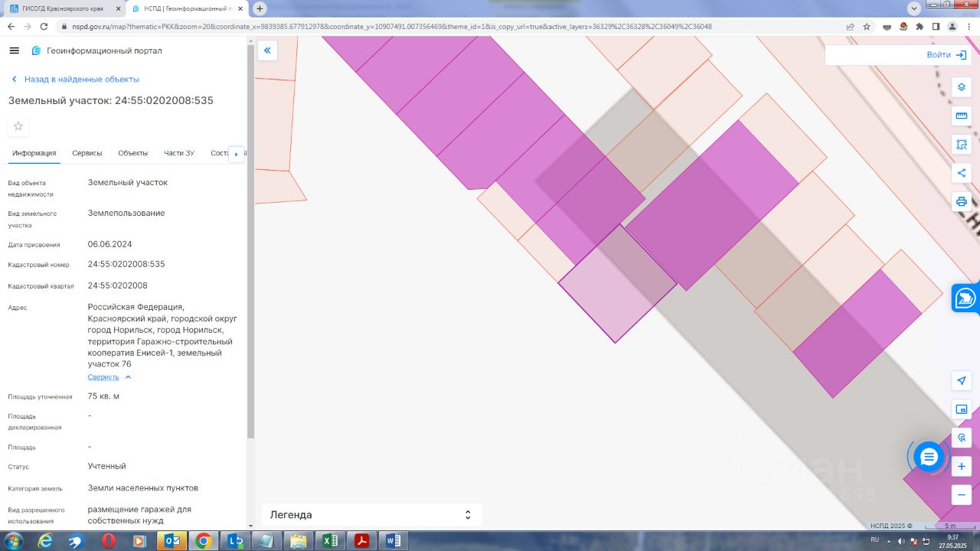The width and height of the screenshot is (980, 551).
Task: Collapse address with Свернуть chevron
Action: coord(128,377)
